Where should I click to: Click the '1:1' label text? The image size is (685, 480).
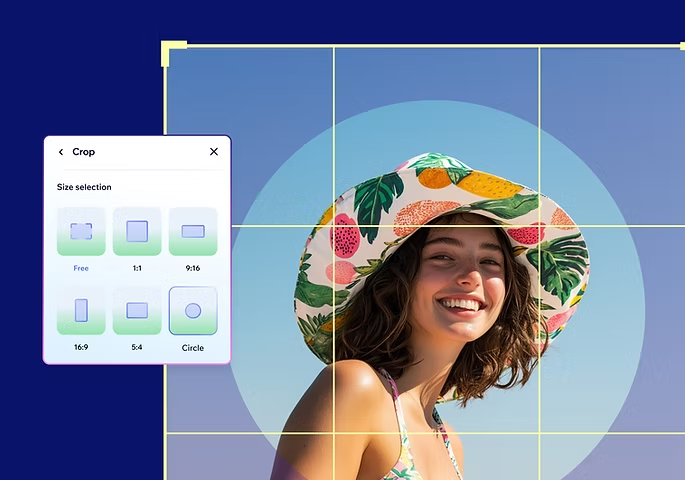[137, 268]
